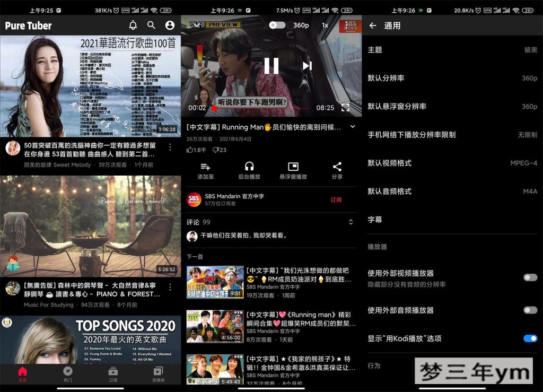Open 2021華語流行歌曲100首 video thumbnail
Viewport: 543px width, 392px height.
(x=90, y=86)
